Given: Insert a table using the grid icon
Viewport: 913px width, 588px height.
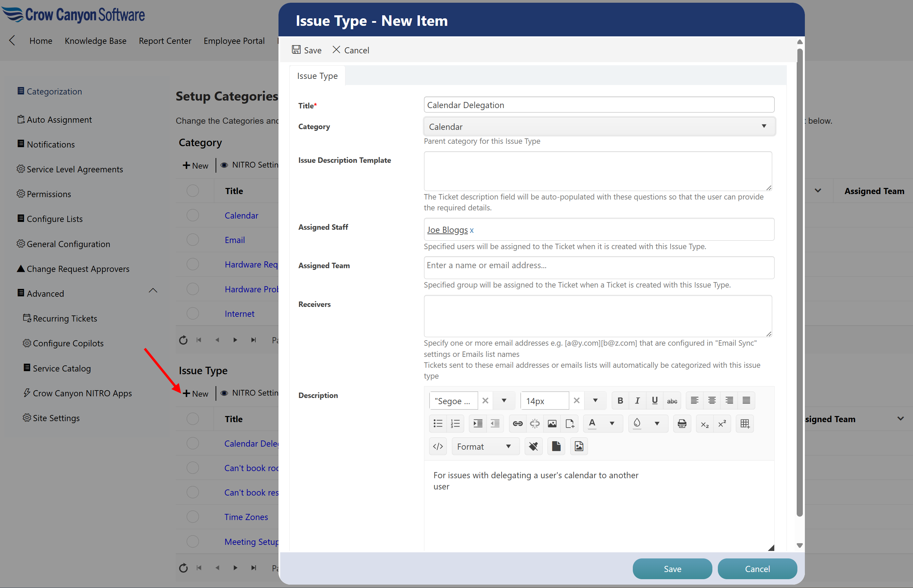Looking at the screenshot, I should click(x=745, y=423).
